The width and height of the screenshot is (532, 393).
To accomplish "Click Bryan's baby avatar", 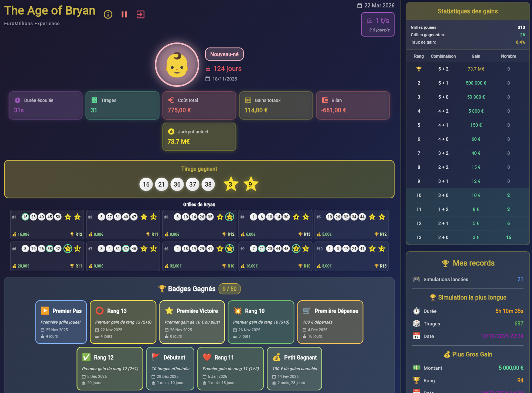I will point(177,65).
